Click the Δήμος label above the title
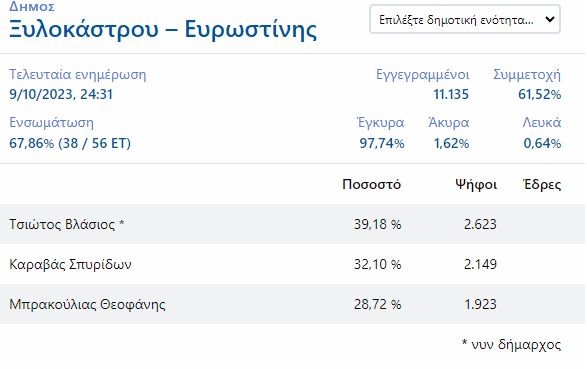The height and width of the screenshot is (369, 587). pos(32,6)
